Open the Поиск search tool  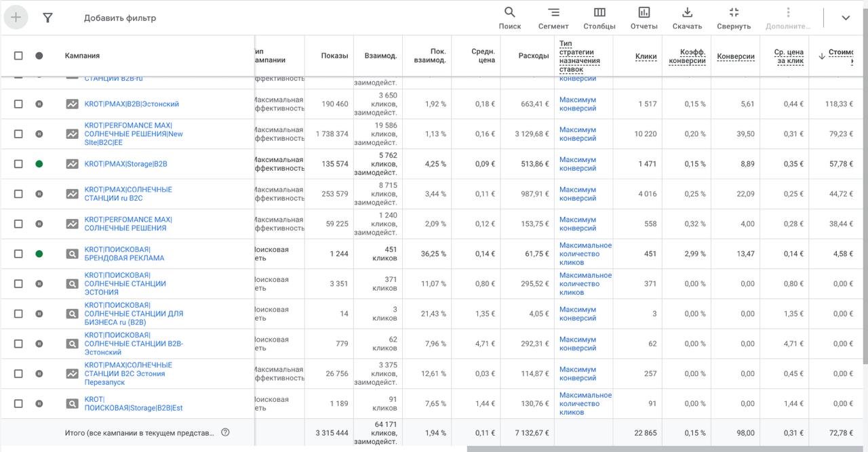(x=510, y=13)
